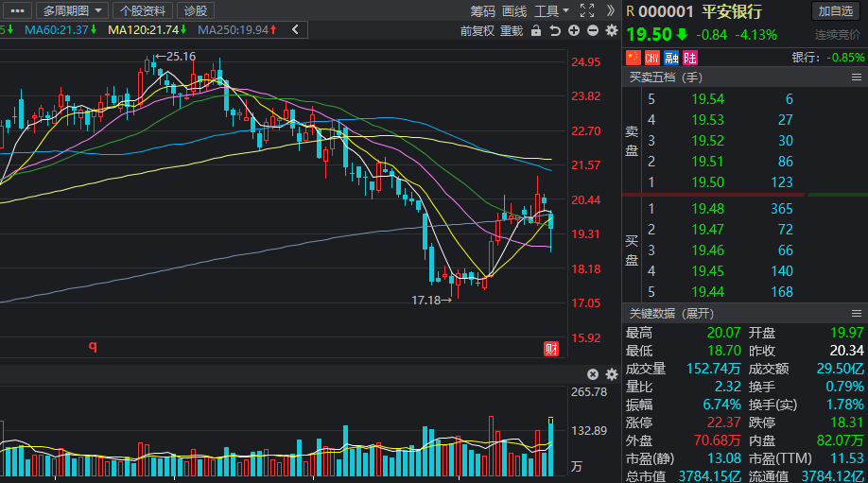868x483 pixels.
Task: Click sell level 3 volume 30
Action: (x=786, y=141)
